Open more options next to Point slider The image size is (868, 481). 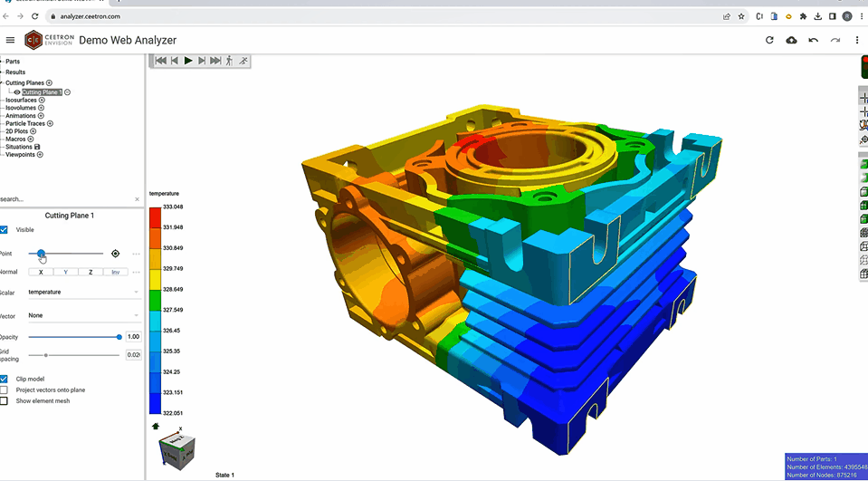tap(136, 254)
